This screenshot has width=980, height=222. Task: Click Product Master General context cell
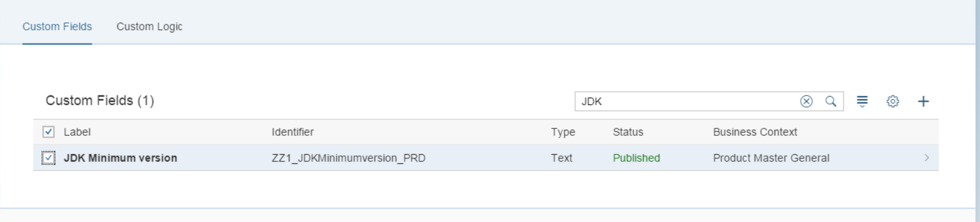771,158
